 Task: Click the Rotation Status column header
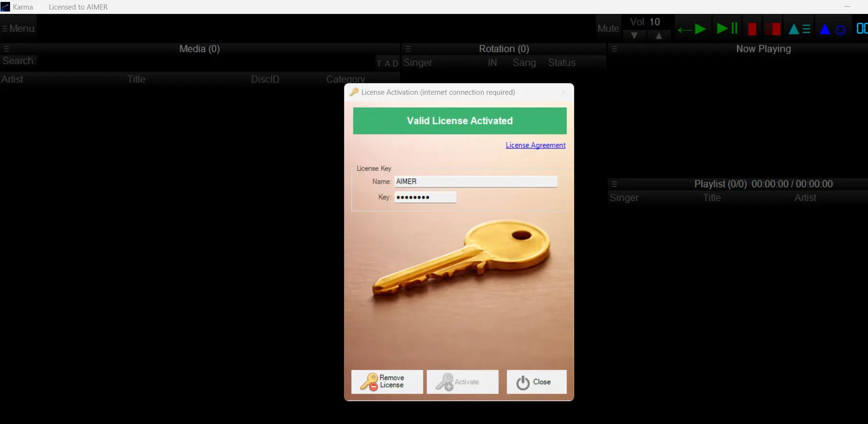pos(562,63)
